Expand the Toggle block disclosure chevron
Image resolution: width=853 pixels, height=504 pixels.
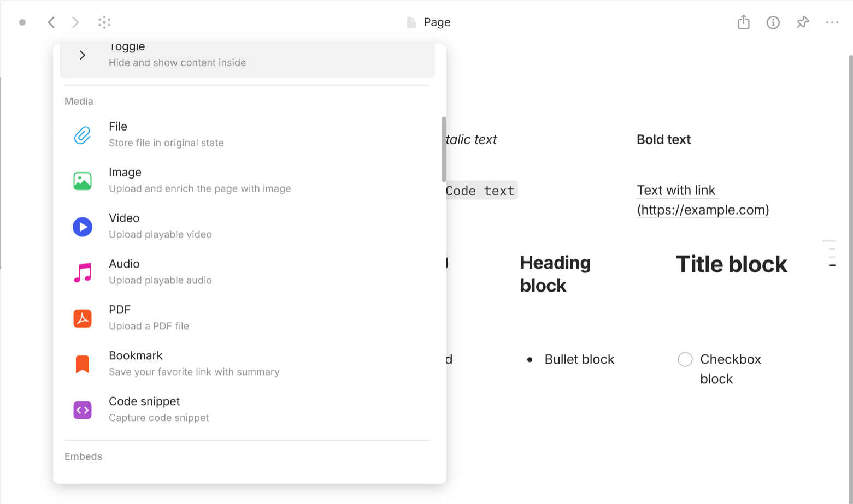coord(83,55)
